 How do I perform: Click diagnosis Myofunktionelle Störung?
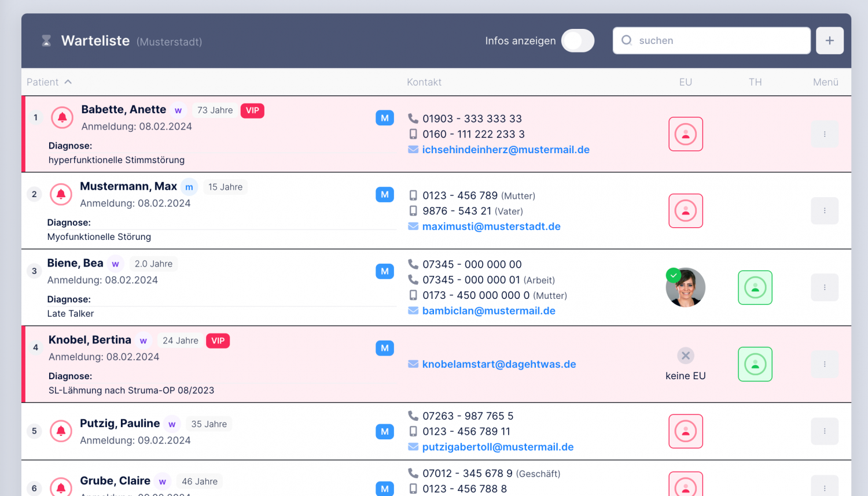click(x=99, y=237)
